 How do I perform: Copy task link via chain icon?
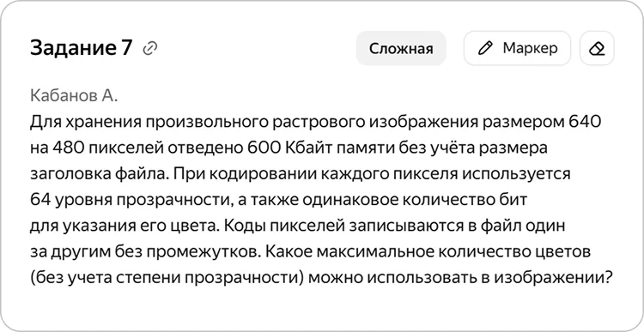click(149, 49)
